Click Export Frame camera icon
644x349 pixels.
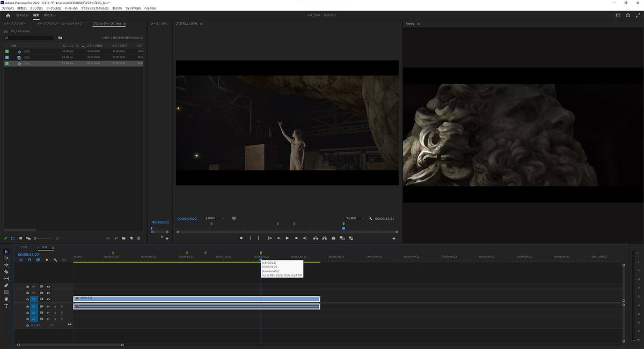333,238
